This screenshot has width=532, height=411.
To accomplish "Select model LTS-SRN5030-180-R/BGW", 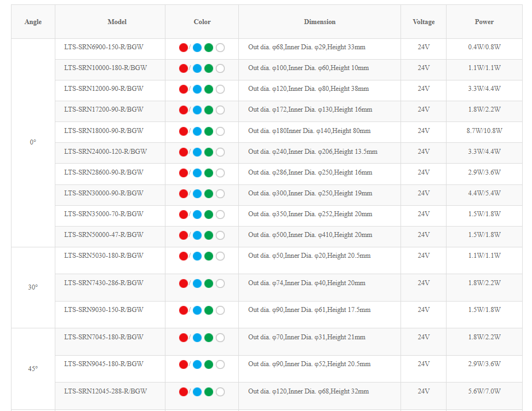I will click(x=104, y=256).
